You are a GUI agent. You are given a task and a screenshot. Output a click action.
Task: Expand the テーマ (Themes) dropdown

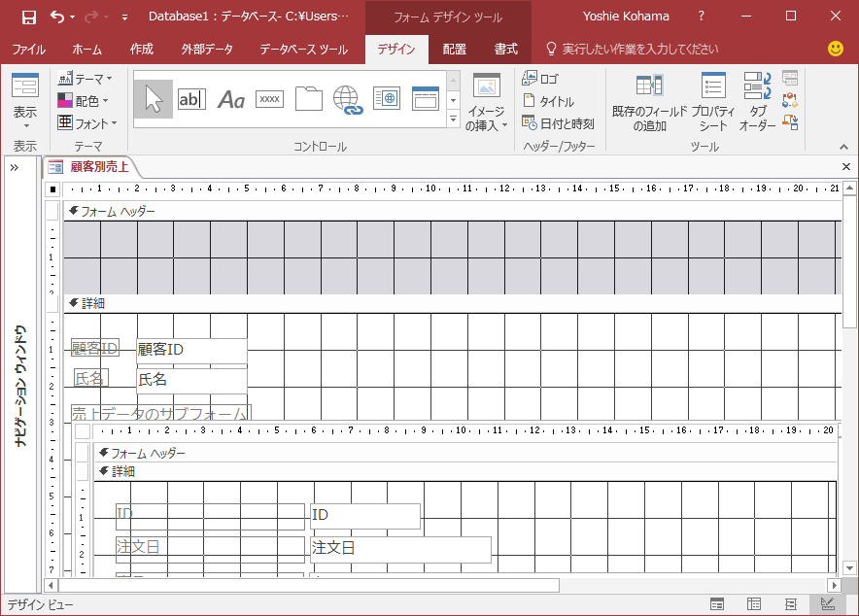pos(85,78)
